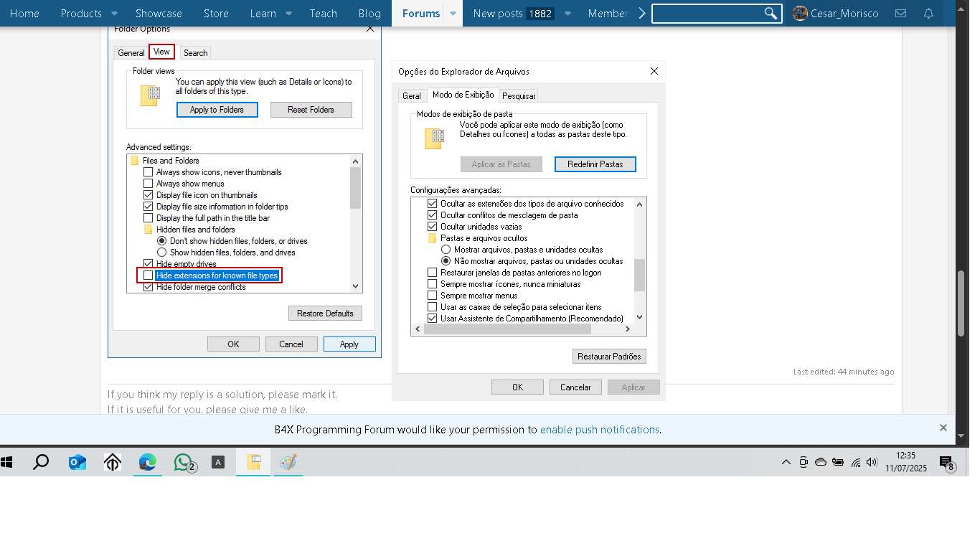This screenshot has height=551, width=980.
Task: Switch to Microsoft Edge on taskbar
Action: tap(148, 463)
